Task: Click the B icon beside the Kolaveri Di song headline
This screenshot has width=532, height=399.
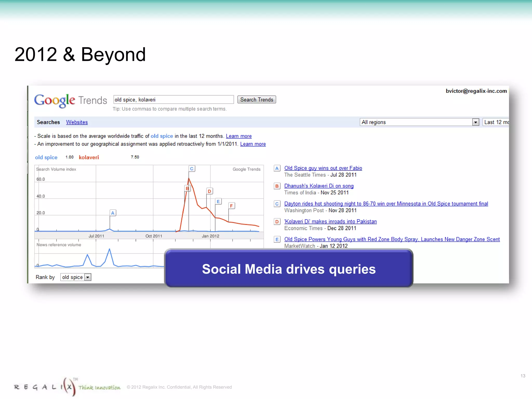Action: tap(277, 186)
